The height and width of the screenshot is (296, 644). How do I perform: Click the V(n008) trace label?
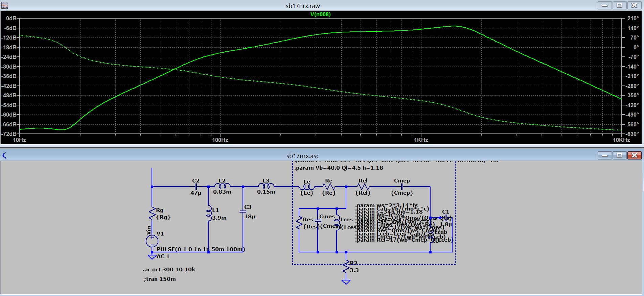[320, 14]
